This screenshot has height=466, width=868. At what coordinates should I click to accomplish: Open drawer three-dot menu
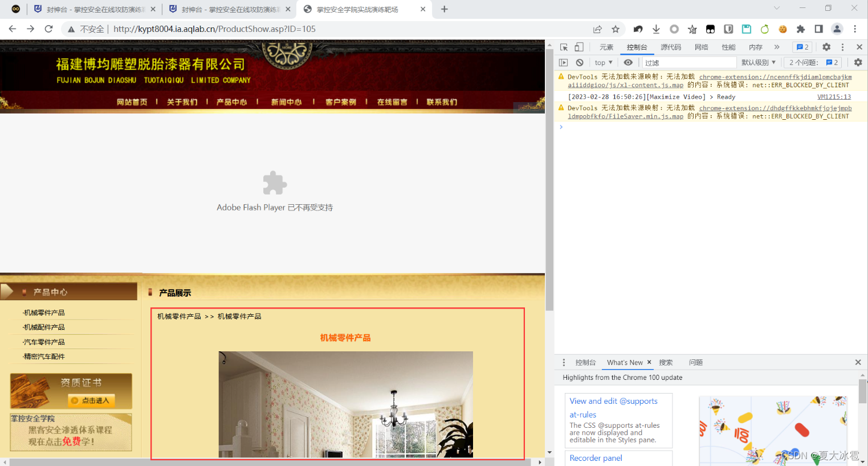click(x=564, y=363)
